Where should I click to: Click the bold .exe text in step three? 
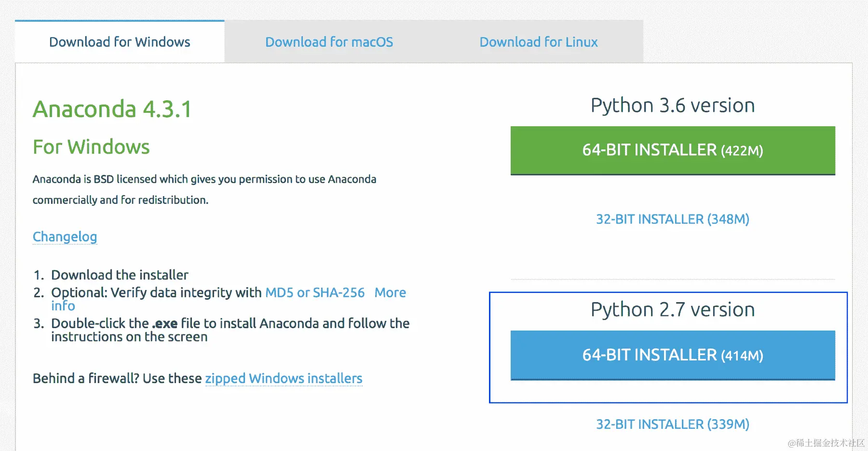point(165,323)
